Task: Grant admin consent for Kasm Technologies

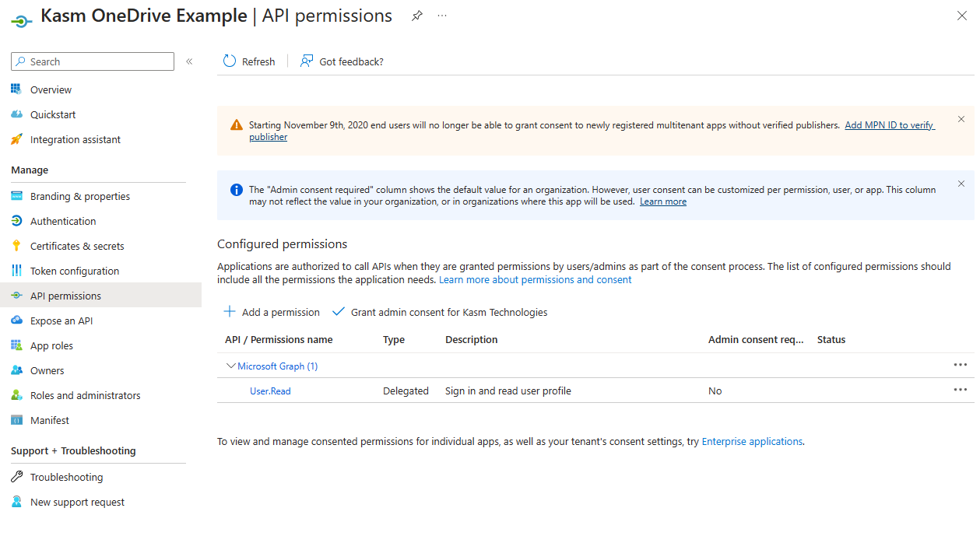Action: tap(440, 311)
